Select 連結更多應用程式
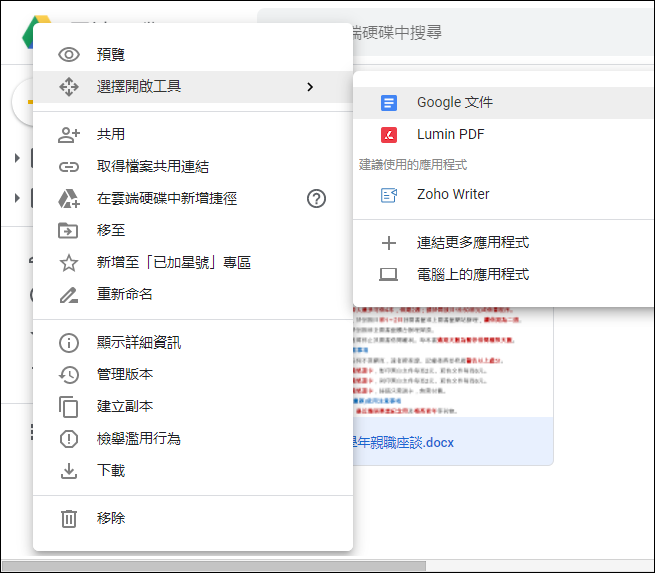This screenshot has height=573, width=655. click(x=504, y=243)
